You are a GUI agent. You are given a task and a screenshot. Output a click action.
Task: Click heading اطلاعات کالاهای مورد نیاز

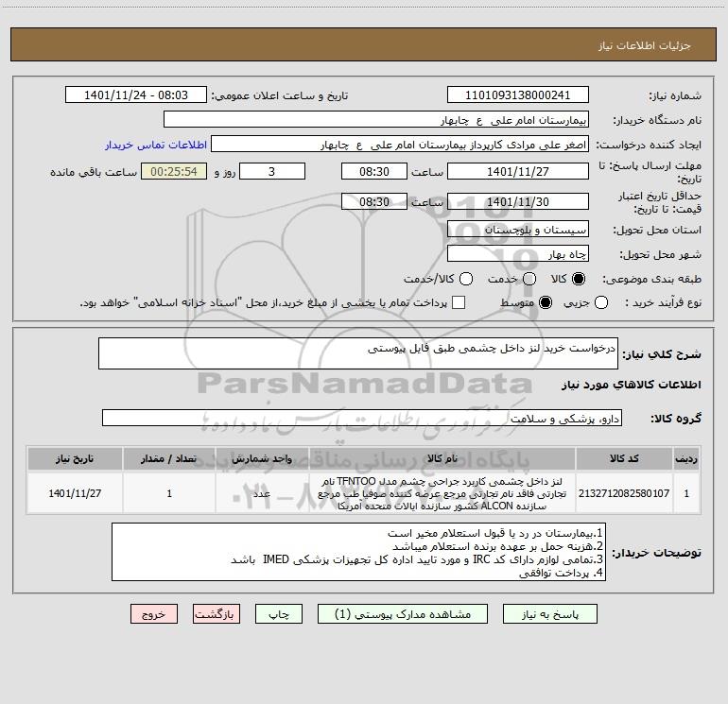[x=631, y=385]
